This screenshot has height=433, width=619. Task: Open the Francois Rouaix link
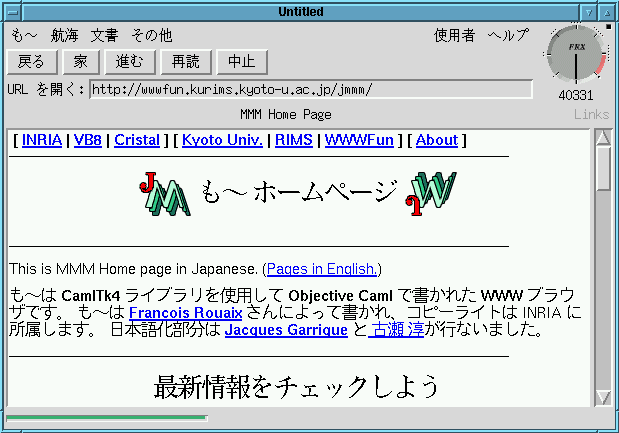pyautogui.click(x=186, y=313)
